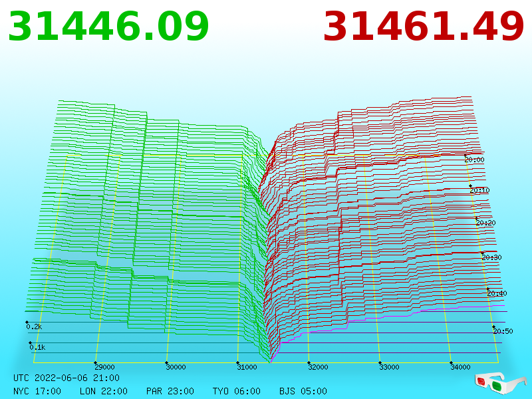Click the 0.1k volume axis label
Viewport: 532px width, 399px height.
37,347
